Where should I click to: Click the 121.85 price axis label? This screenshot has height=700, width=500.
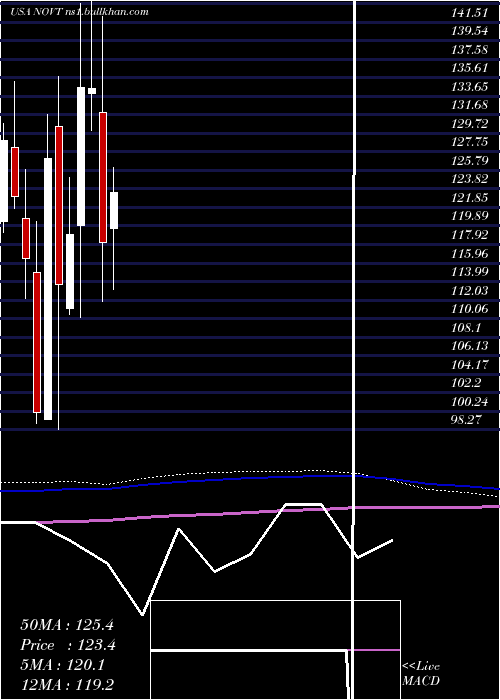pos(470,198)
